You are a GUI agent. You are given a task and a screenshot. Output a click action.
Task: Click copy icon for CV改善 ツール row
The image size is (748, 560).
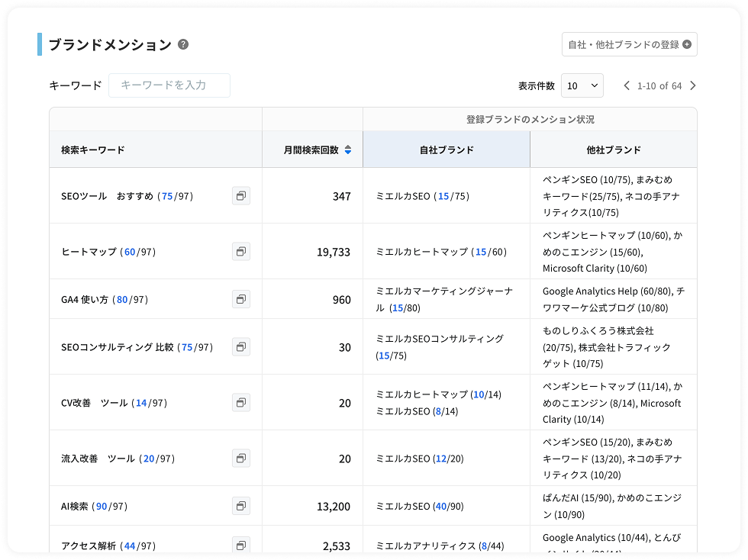coord(241,402)
